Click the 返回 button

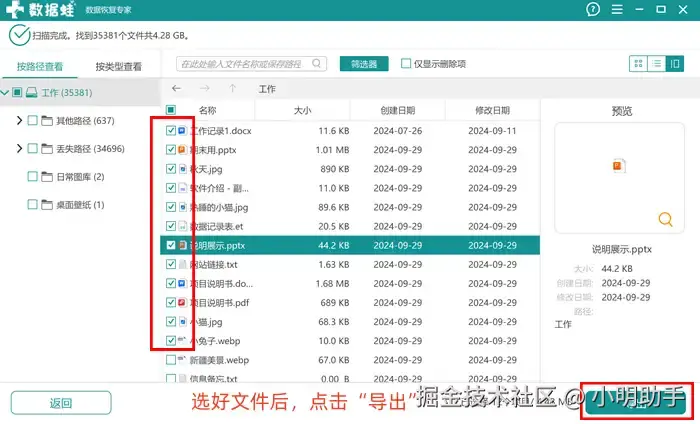click(61, 403)
